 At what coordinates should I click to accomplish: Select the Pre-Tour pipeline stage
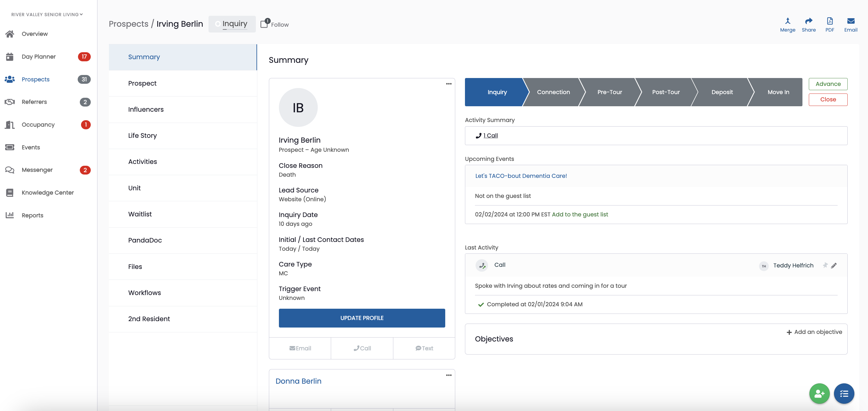point(609,92)
